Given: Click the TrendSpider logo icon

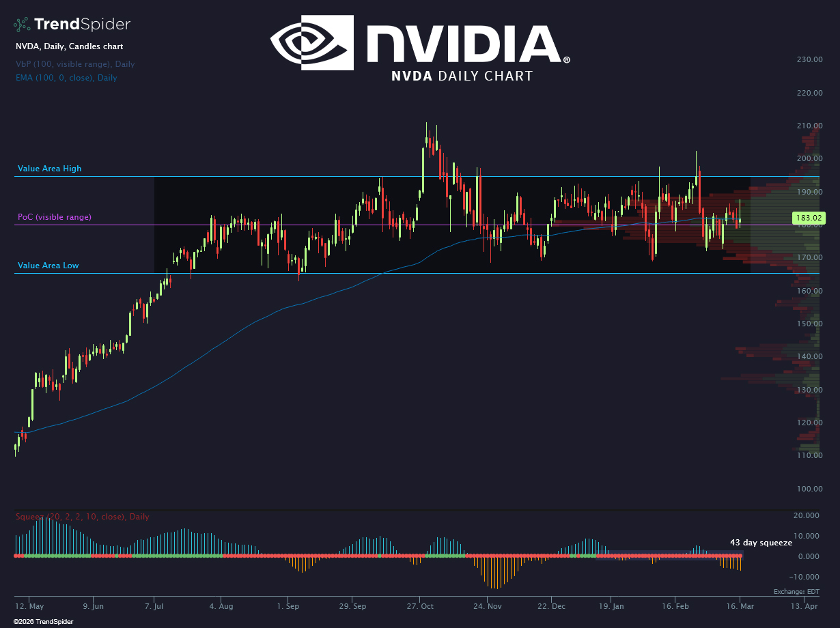Looking at the screenshot, I should [23, 25].
